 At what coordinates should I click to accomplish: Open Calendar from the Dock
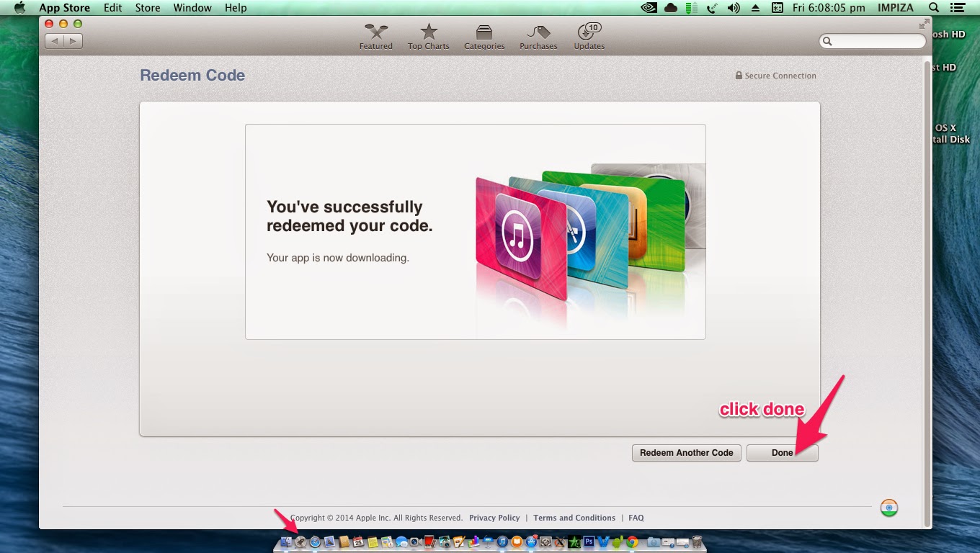coord(357,542)
